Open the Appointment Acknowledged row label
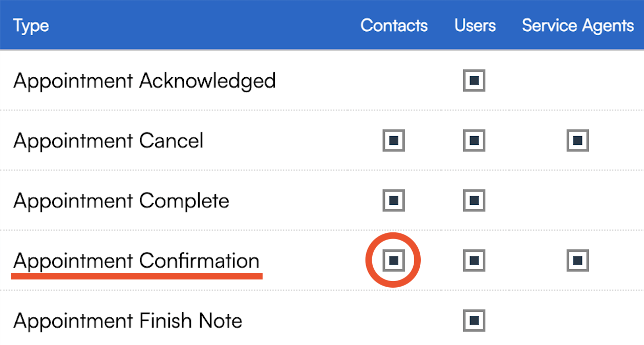 (x=144, y=81)
